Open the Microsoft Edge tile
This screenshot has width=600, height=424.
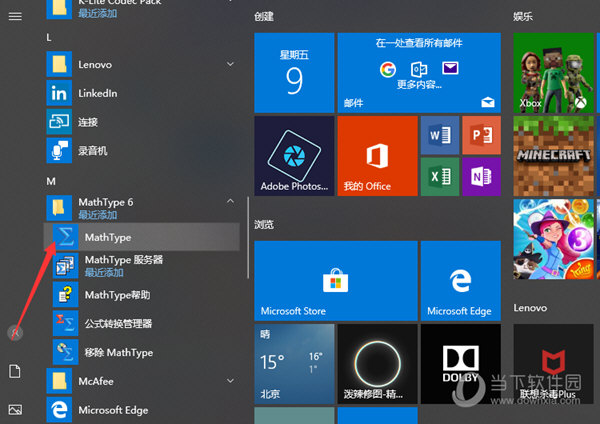461,280
